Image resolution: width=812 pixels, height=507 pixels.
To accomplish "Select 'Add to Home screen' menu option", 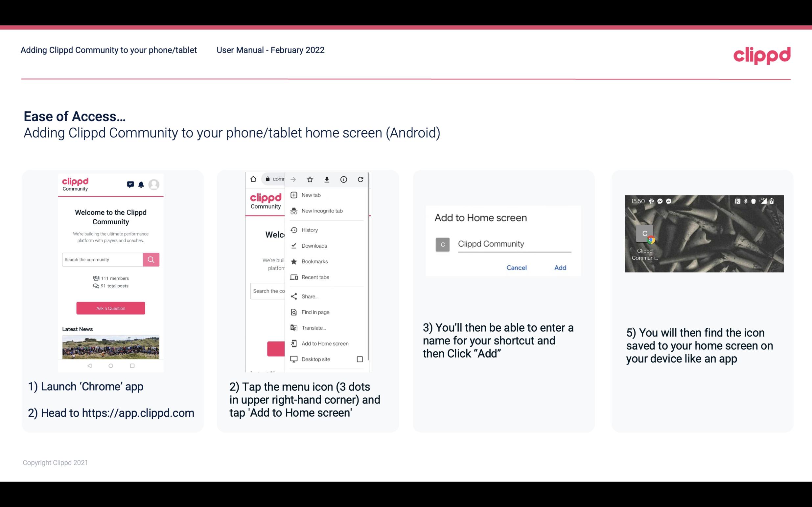I will click(x=324, y=343).
